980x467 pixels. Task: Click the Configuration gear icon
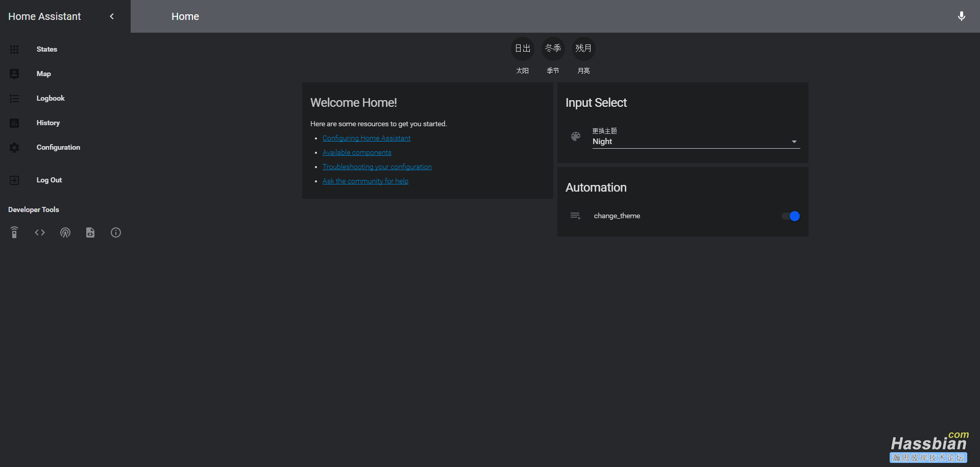pyautogui.click(x=14, y=148)
